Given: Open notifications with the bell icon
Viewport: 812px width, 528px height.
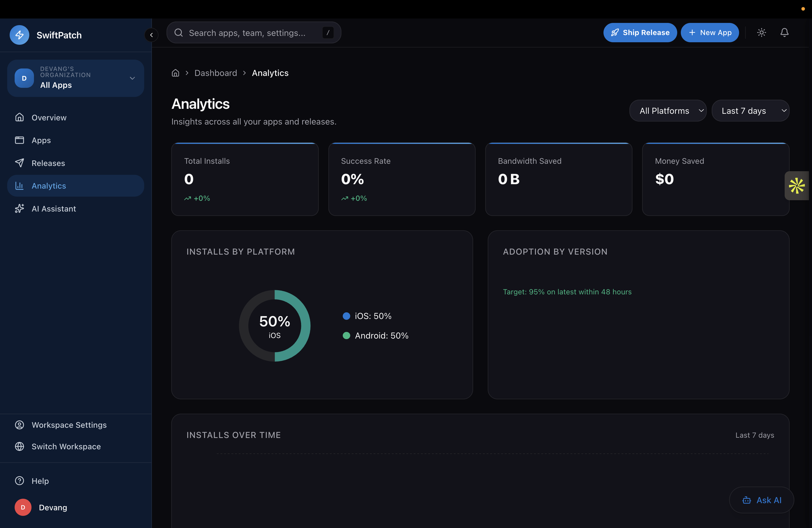Looking at the screenshot, I should [784, 32].
